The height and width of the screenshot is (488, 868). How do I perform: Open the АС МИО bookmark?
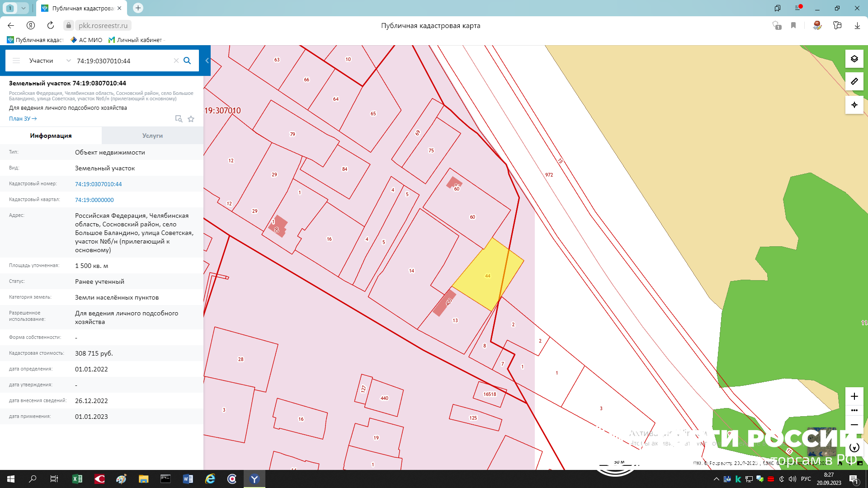pos(86,40)
